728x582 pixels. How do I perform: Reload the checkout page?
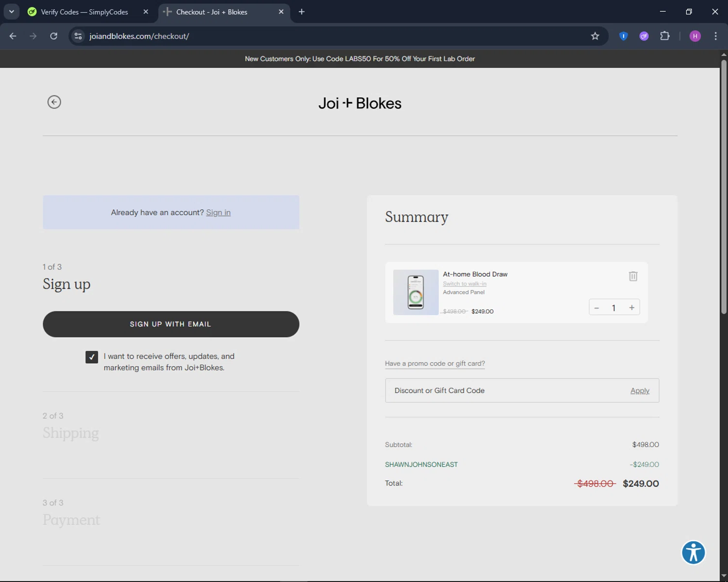click(x=54, y=36)
